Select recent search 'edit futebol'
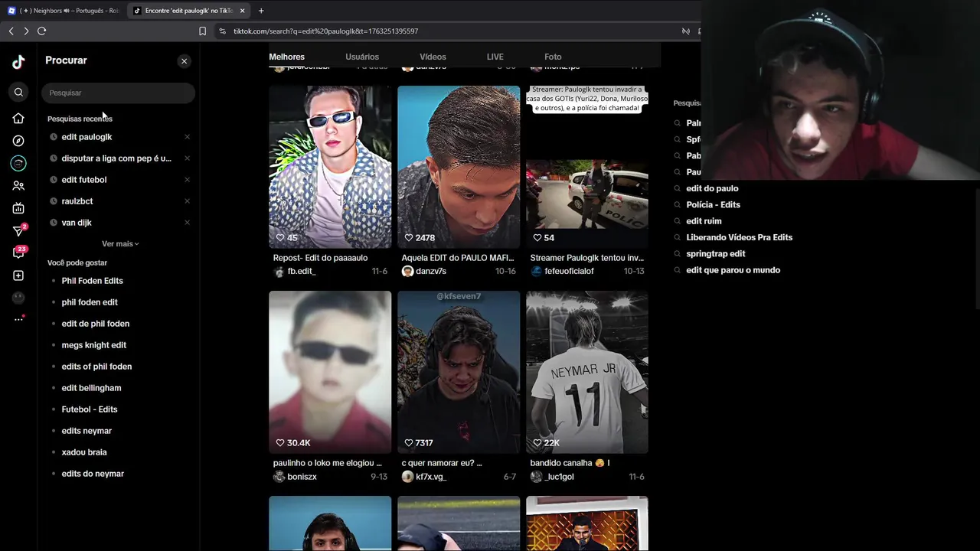Screen dimensions: 980x551 click(x=84, y=180)
